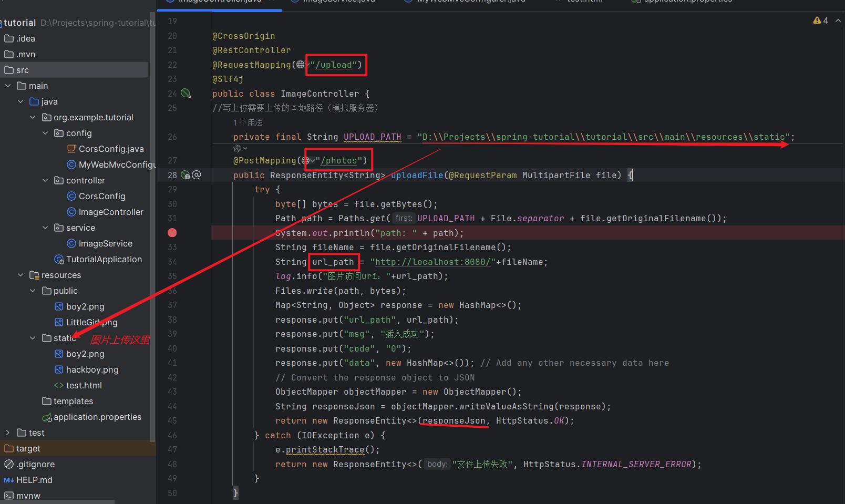
Task: Collapse the main folder in project tree
Action: [x=8, y=86]
